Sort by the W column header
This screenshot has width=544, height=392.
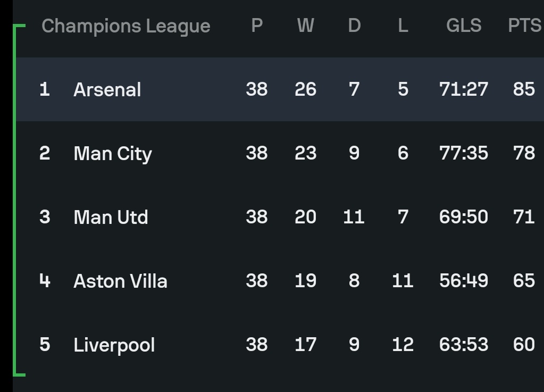[306, 26]
